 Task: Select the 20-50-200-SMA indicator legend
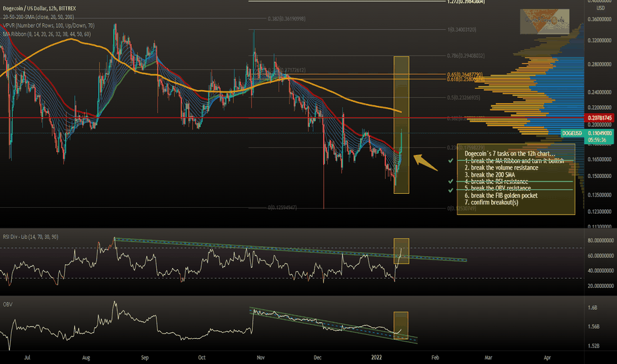[x=38, y=17]
